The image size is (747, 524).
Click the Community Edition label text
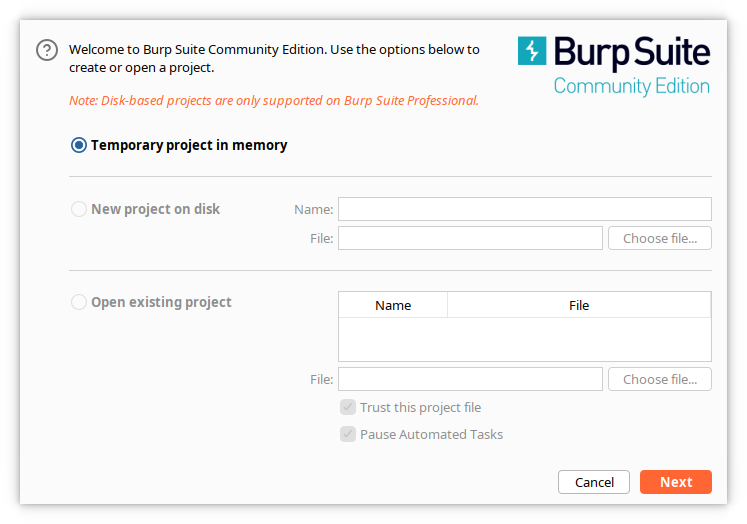631,86
